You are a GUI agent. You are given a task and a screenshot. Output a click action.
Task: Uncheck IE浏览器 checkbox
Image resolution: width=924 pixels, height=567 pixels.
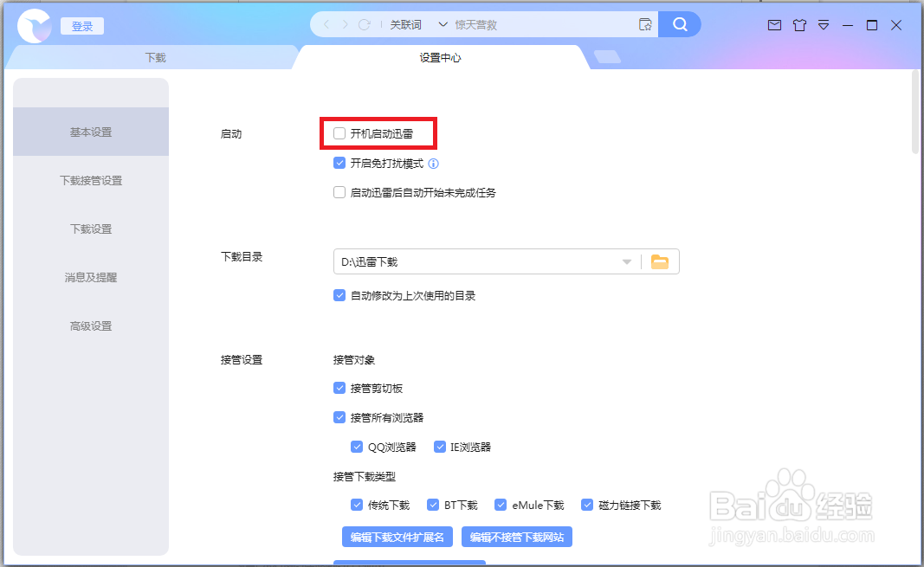point(440,447)
